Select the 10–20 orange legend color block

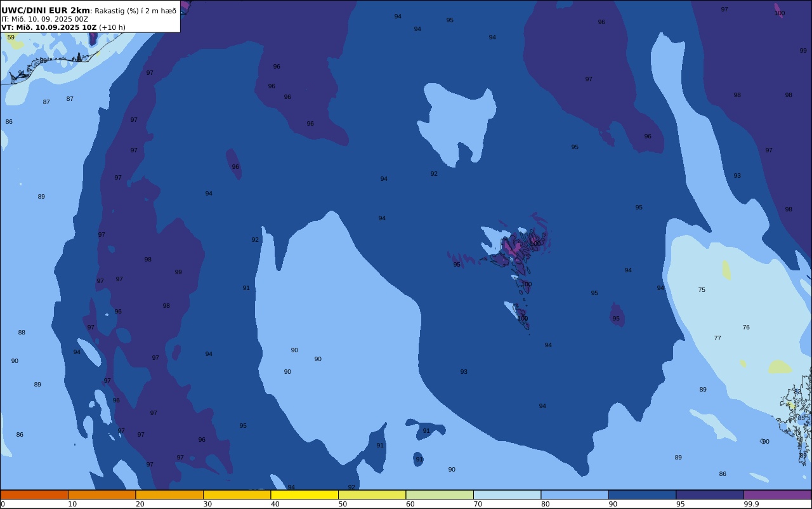(101, 494)
